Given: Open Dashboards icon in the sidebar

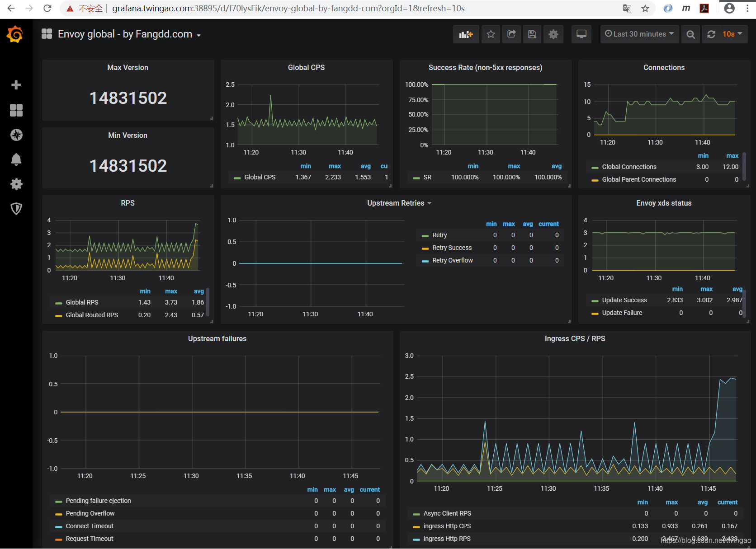Looking at the screenshot, I should click(16, 110).
